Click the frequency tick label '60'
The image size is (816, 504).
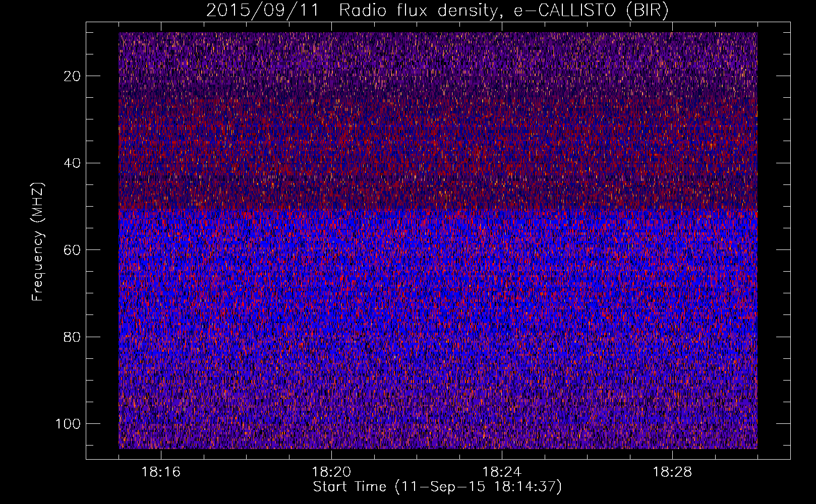[x=73, y=250]
